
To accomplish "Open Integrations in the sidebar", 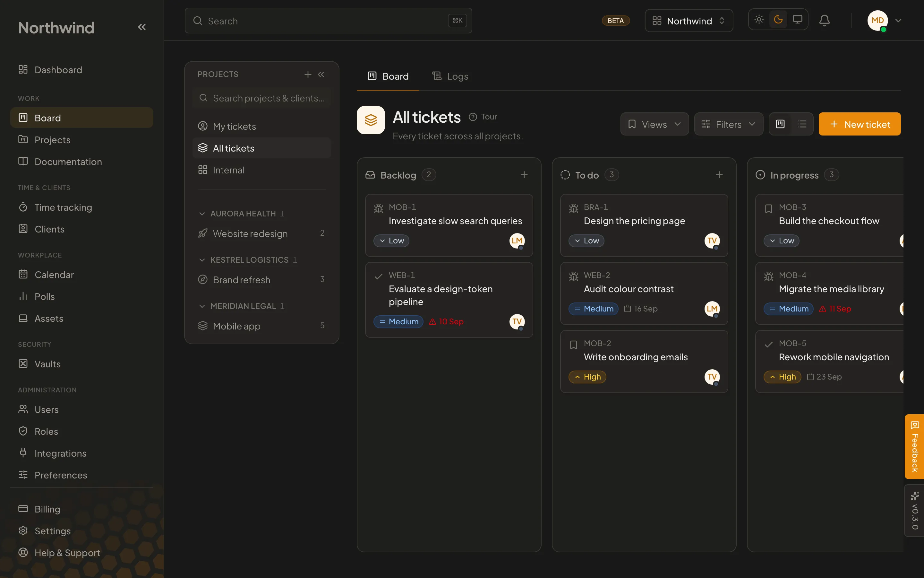I will (x=82, y=453).
